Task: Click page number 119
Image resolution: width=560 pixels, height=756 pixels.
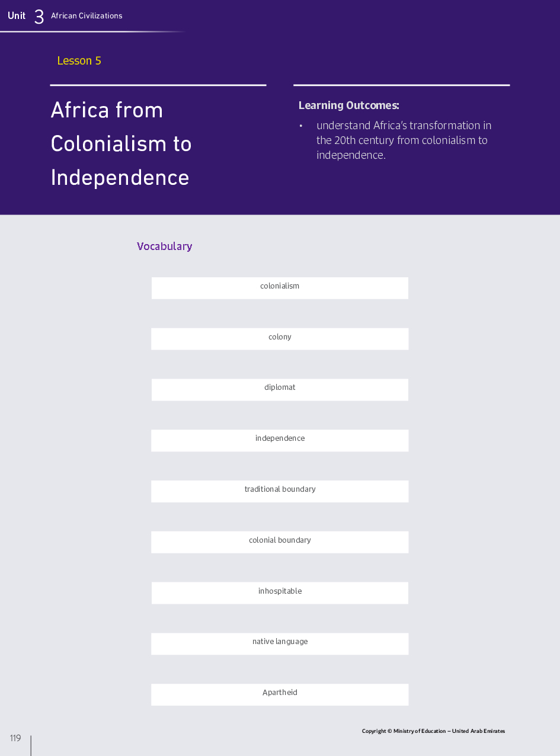Action: (15, 738)
